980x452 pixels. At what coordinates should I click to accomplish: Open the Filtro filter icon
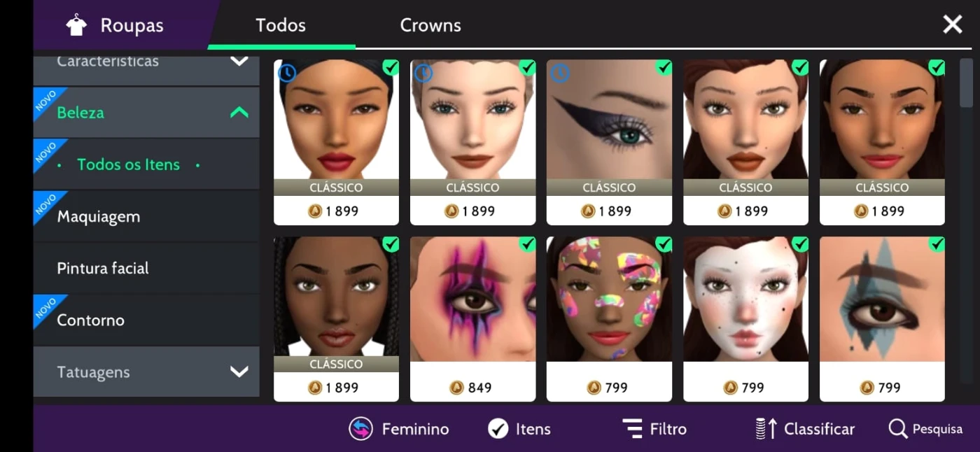[633, 429]
